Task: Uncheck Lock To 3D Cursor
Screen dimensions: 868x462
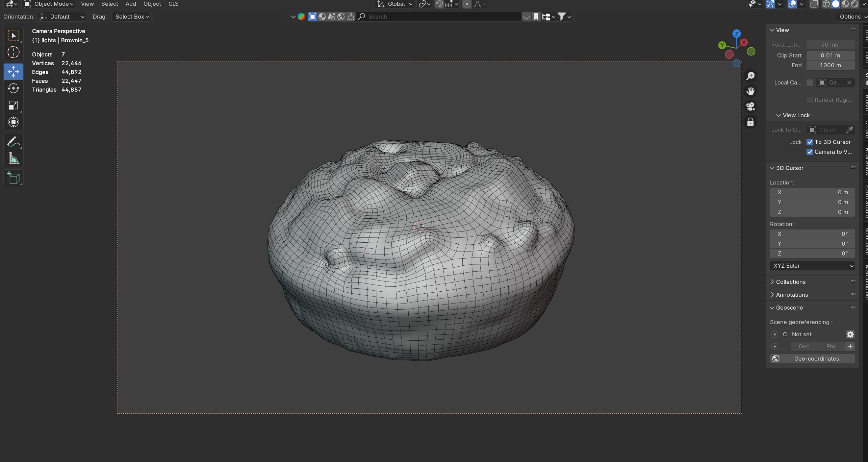Action: click(810, 142)
